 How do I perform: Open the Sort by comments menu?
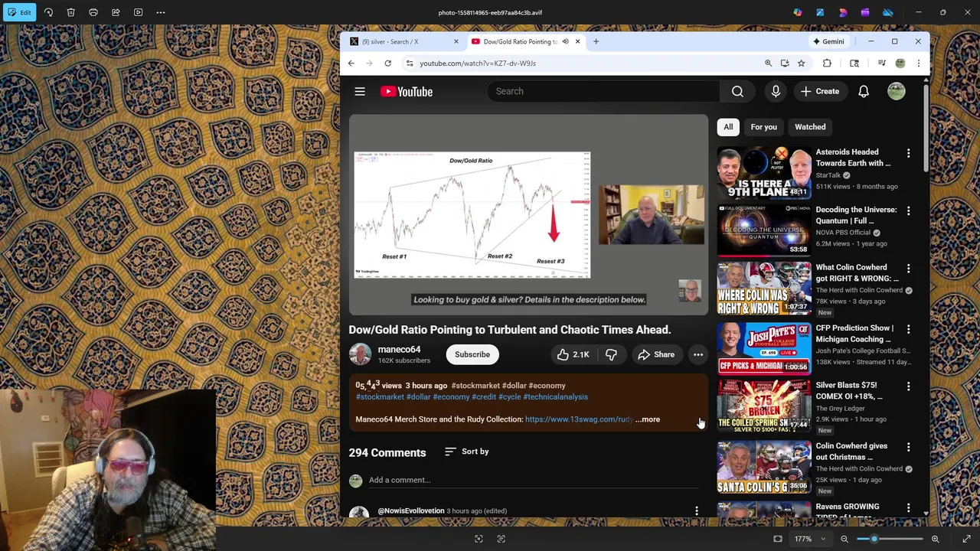tap(466, 452)
